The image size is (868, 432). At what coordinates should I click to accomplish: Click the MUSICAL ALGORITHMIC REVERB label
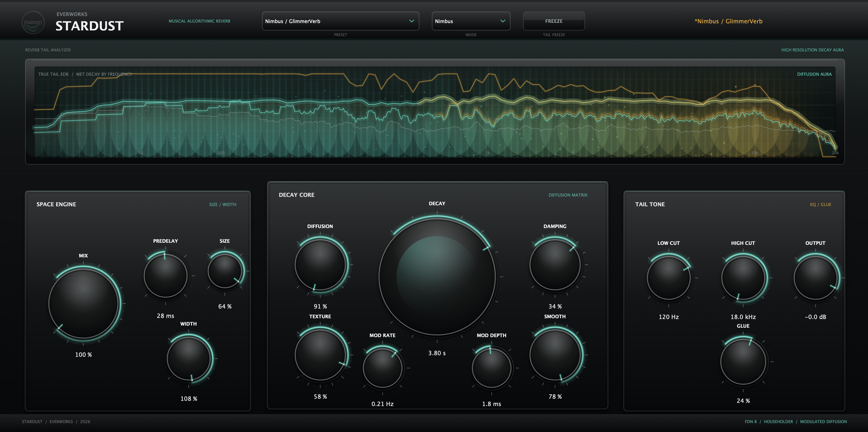[x=199, y=21]
